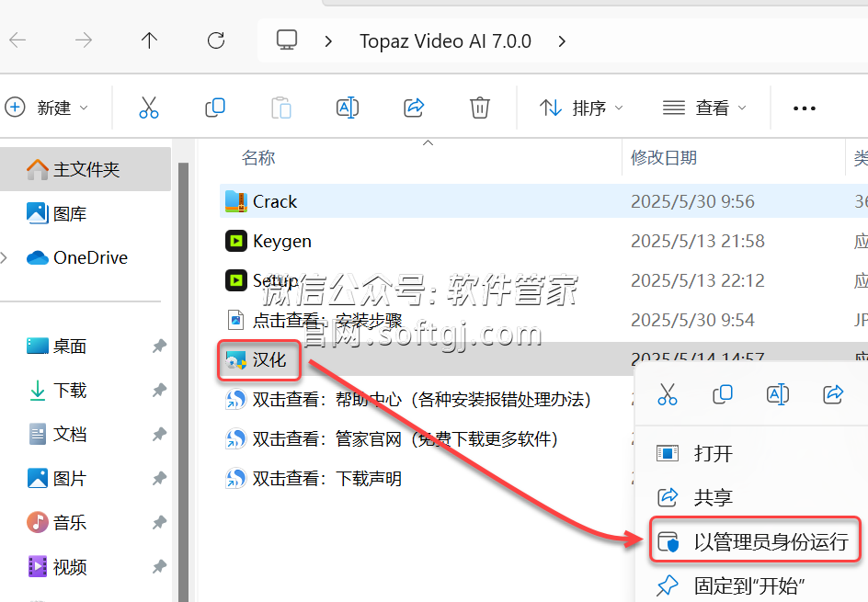Screen dimensions: 868x602
Task: Copy selection using toolbar copy icon
Action: [x=215, y=108]
